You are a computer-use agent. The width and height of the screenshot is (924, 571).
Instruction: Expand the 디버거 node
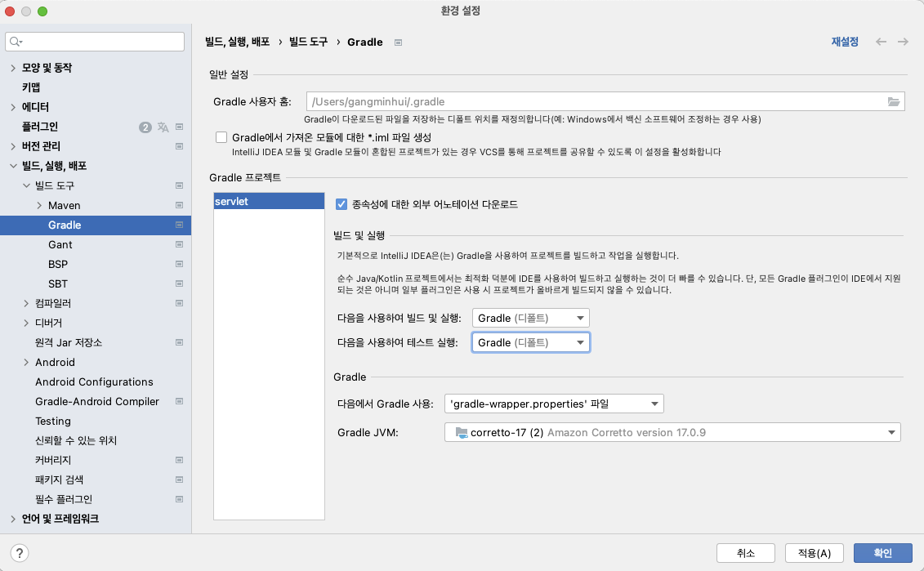coord(26,323)
